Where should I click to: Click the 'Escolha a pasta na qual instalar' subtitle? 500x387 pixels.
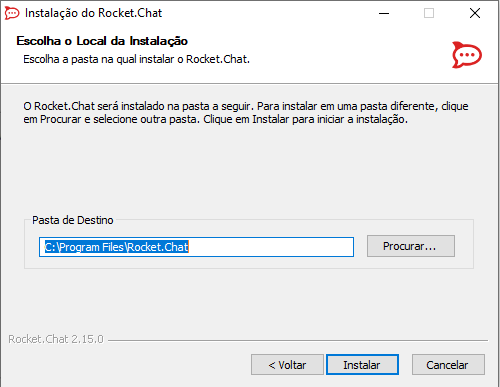(x=136, y=59)
